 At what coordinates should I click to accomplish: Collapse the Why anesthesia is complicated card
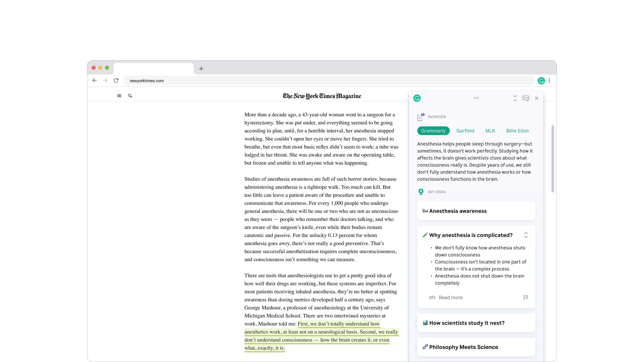[x=526, y=235]
